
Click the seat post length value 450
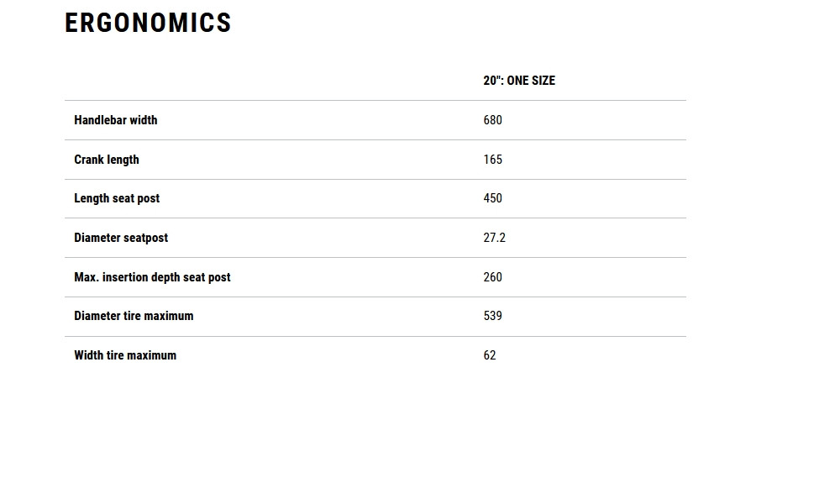493,198
